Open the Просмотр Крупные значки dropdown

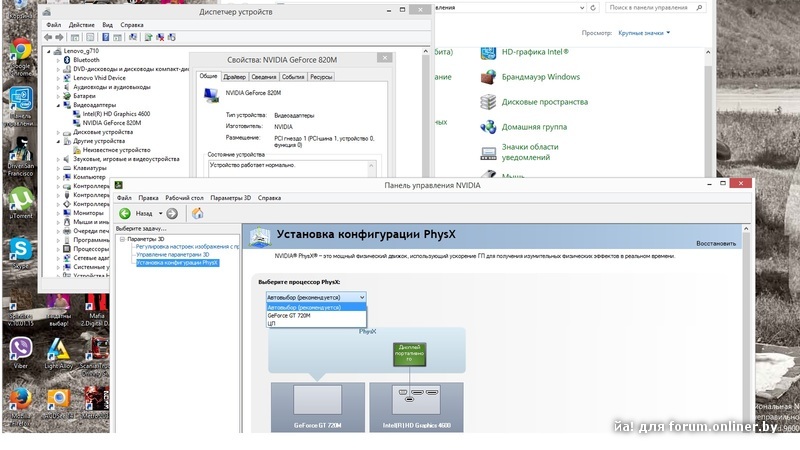click(644, 33)
